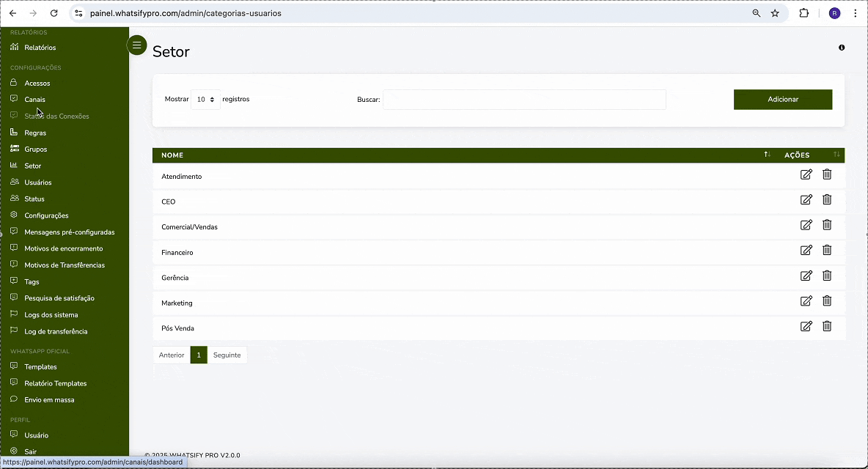The width and height of the screenshot is (868, 469).
Task: Reload the page in browser
Action: point(54,13)
